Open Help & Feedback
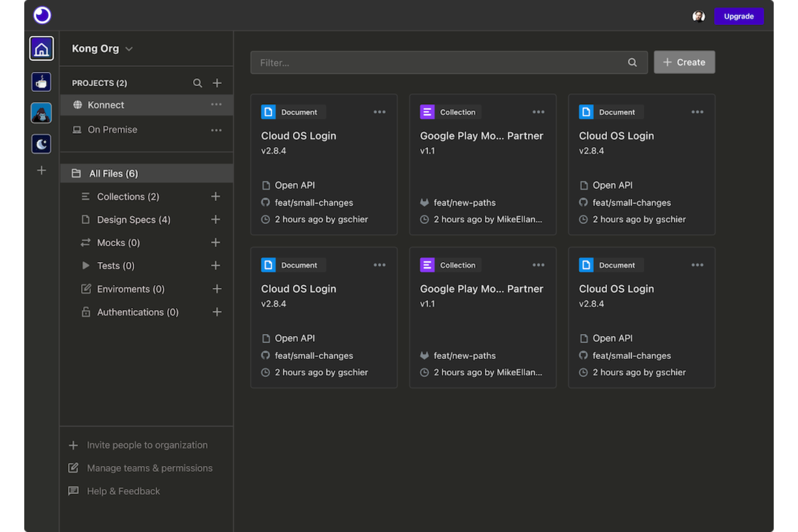 (x=114, y=492)
